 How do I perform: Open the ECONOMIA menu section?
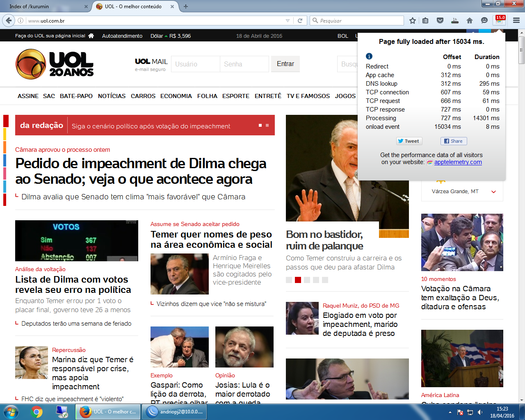176,96
